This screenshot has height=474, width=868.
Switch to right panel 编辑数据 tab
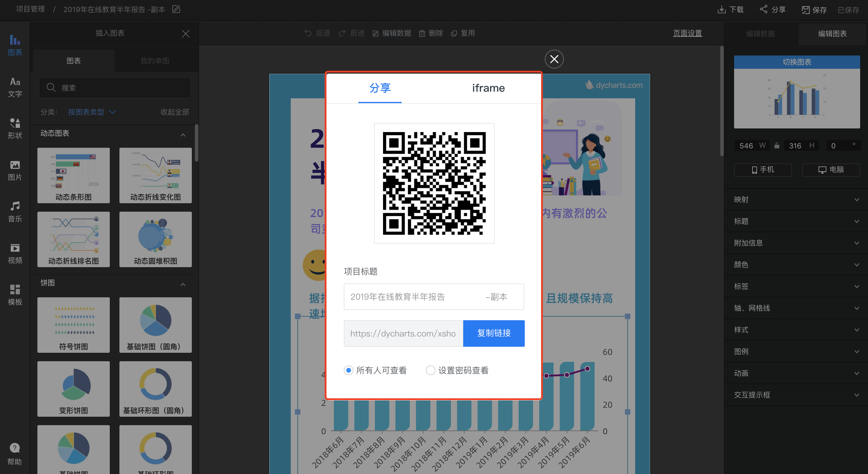click(x=760, y=33)
